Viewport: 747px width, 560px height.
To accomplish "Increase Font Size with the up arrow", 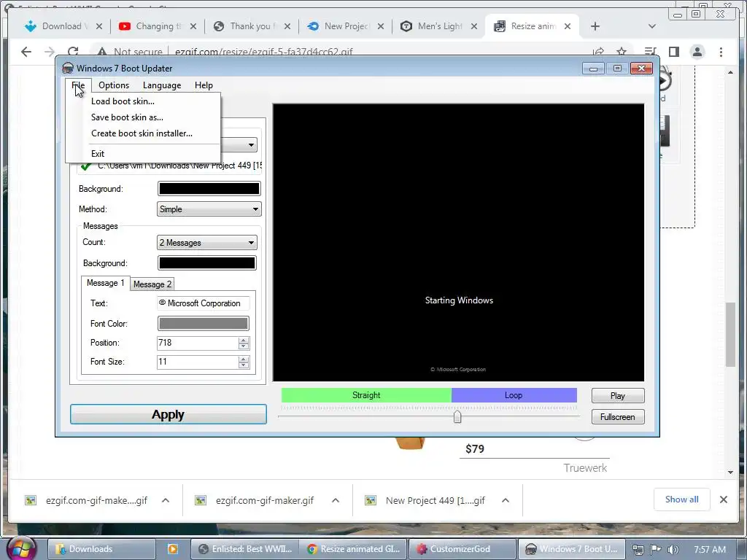I will pos(244,359).
